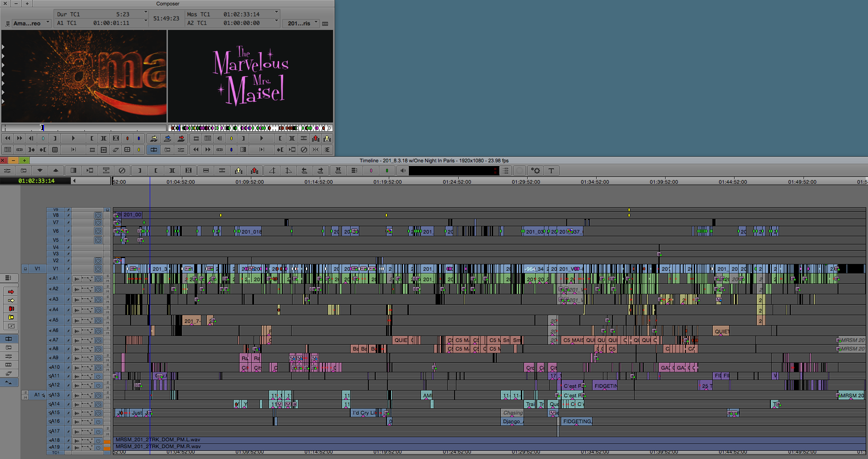Select MRSM_201_2TRK_DOM_PM.R.wav clip
This screenshot has height=459, width=868.
(489, 447)
